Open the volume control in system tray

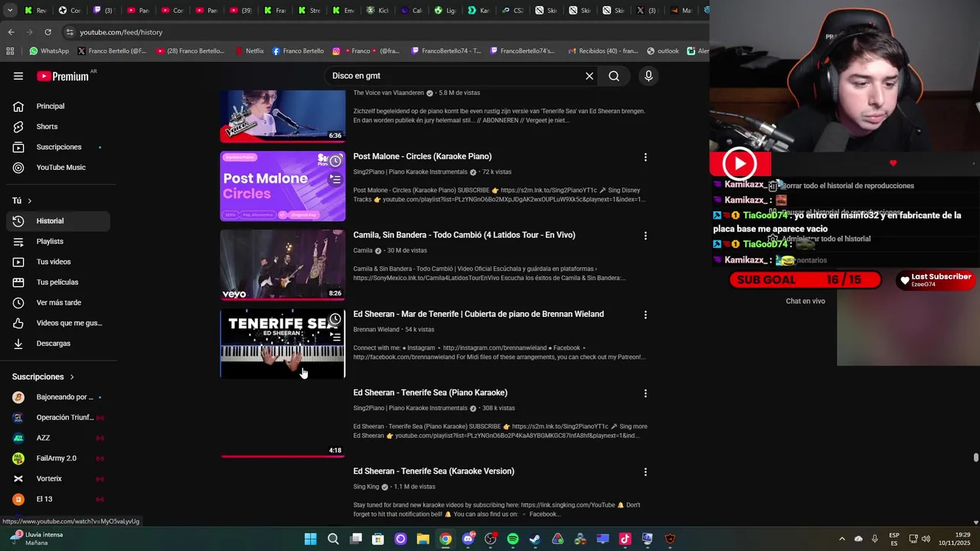(926, 540)
